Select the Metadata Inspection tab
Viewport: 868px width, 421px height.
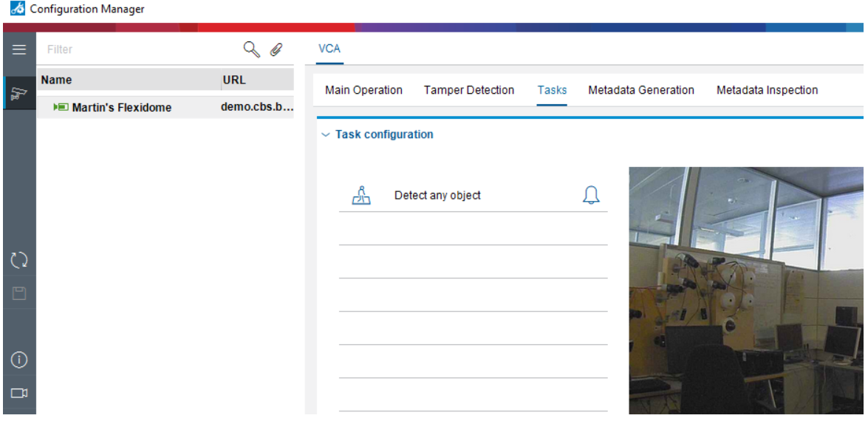[767, 90]
